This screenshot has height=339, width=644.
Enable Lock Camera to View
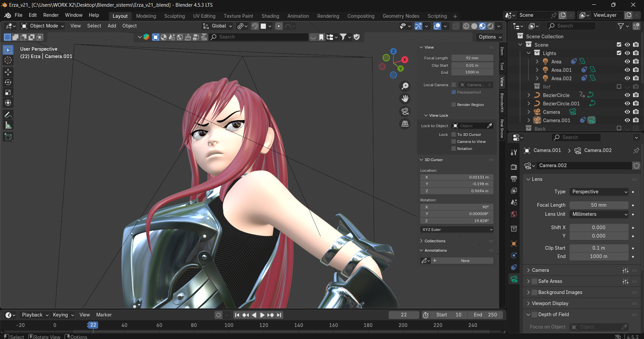[454, 142]
